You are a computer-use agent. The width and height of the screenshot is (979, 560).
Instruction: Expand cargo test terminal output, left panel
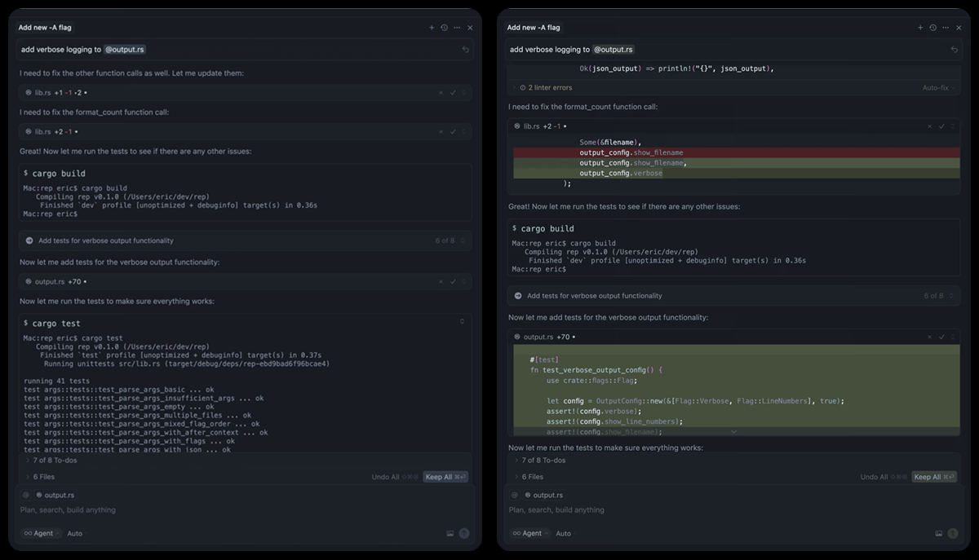(463, 322)
